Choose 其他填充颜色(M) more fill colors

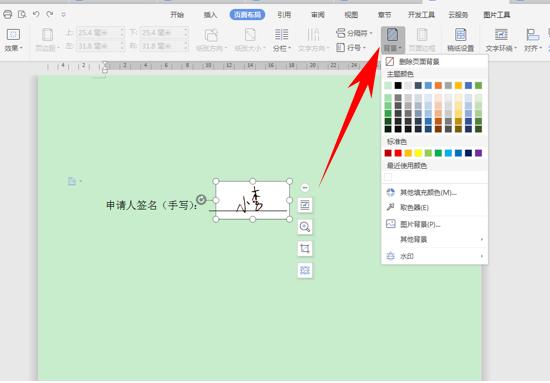(x=434, y=193)
